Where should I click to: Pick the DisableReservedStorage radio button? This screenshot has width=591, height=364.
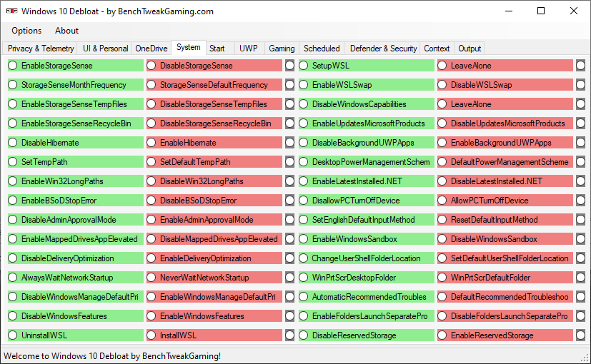(367, 335)
